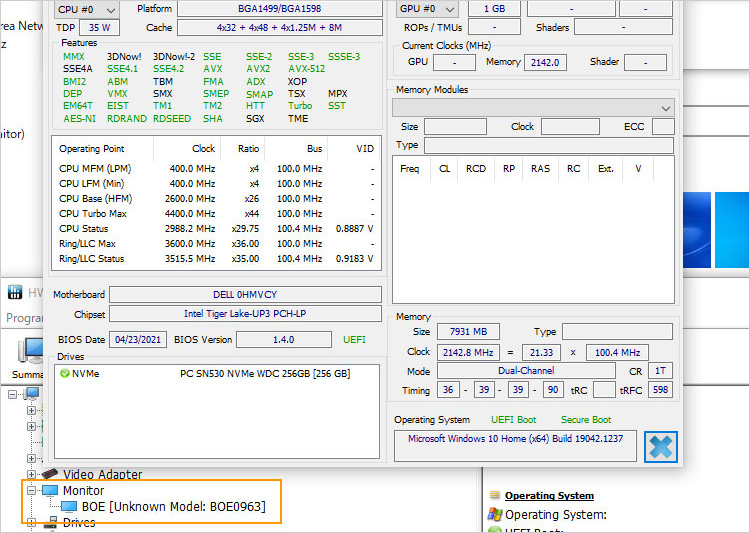Click the Video Adapter icon in tree
Image resolution: width=750 pixels, height=533 pixels.
(x=50, y=474)
